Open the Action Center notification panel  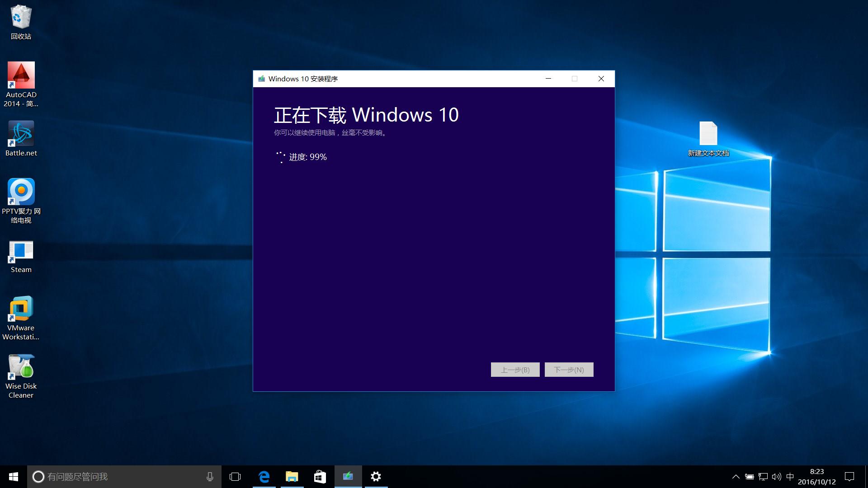[x=849, y=476]
